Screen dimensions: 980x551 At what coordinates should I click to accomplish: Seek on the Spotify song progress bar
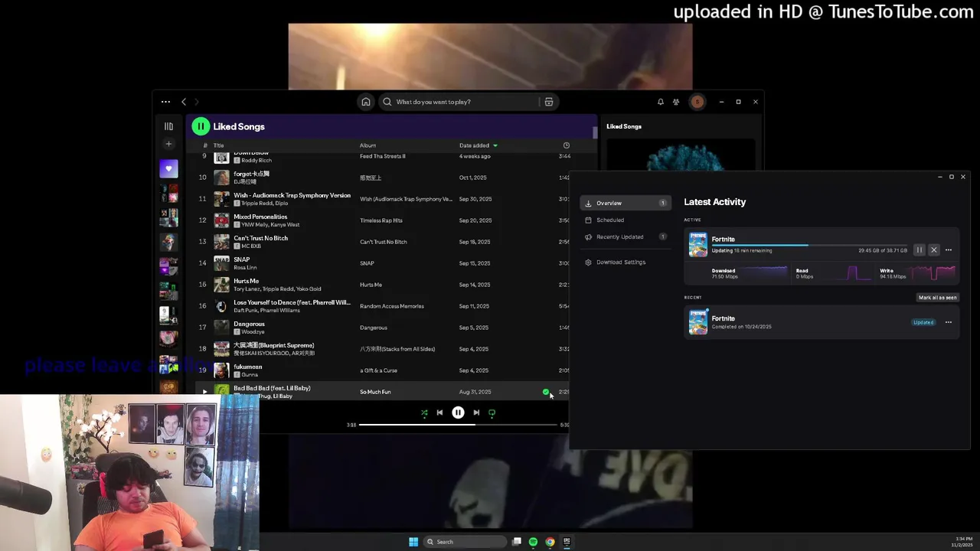tap(458, 425)
